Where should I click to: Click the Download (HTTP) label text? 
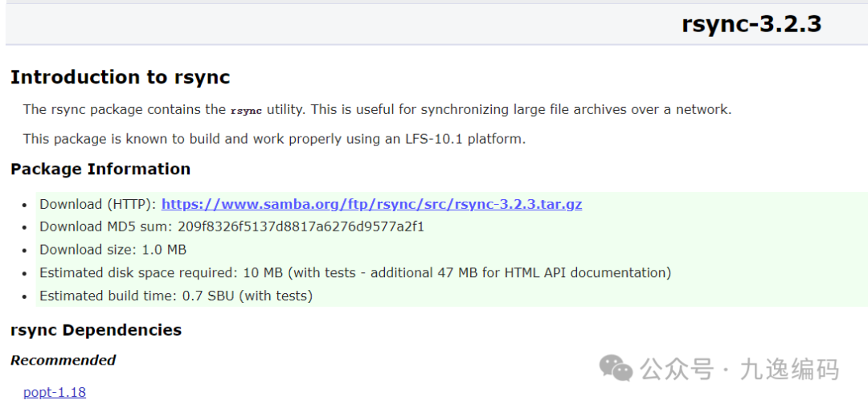point(98,205)
